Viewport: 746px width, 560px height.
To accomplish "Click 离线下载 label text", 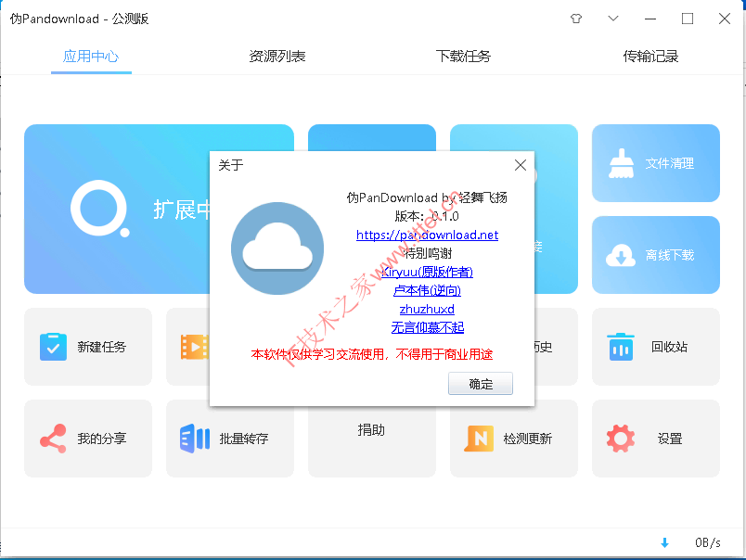I will (669, 255).
